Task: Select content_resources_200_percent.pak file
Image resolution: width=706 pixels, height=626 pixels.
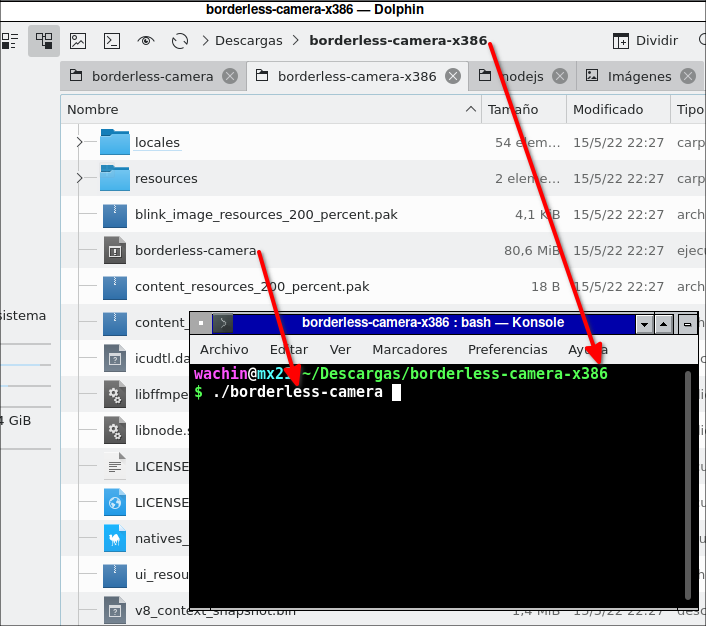Action: (252, 286)
